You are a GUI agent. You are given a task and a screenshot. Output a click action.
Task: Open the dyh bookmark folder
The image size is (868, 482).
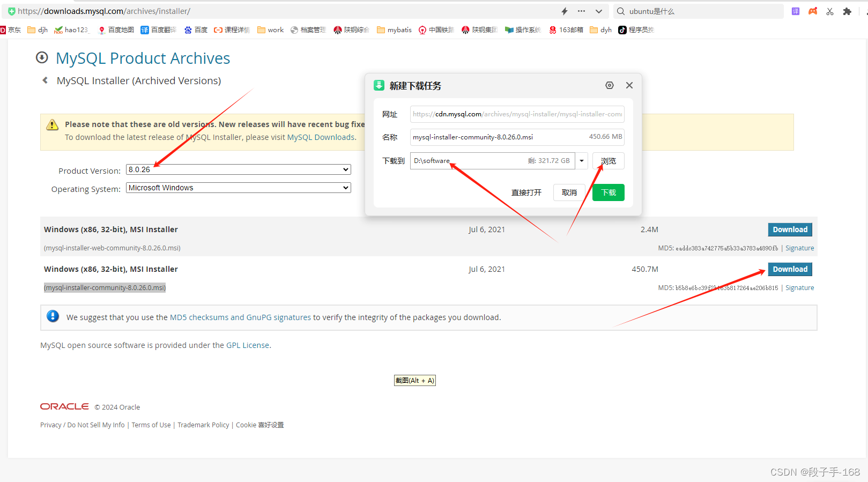601,30
